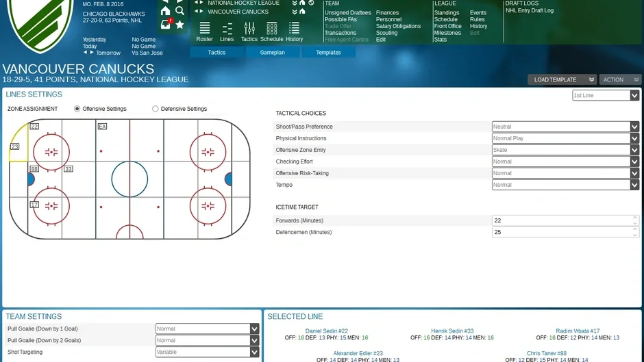This screenshot has height=362, width=644.
Task: Increase Forwards Minutes stepper arrow
Action: 635,218
